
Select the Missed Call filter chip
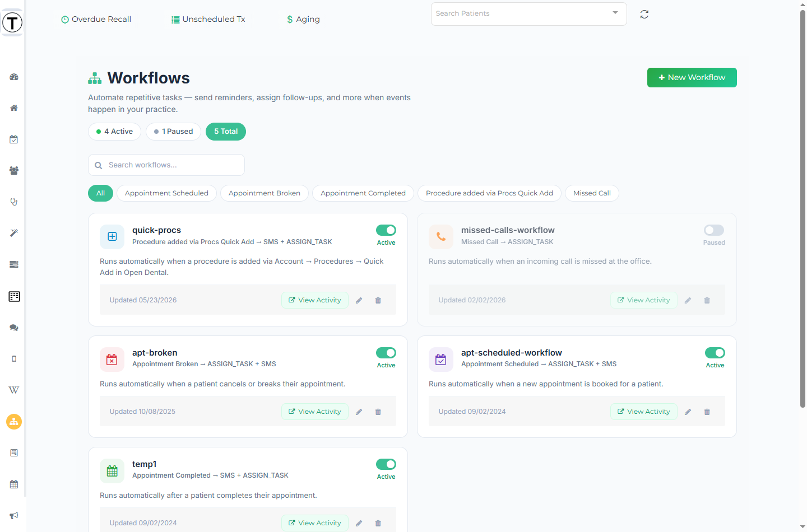click(592, 193)
